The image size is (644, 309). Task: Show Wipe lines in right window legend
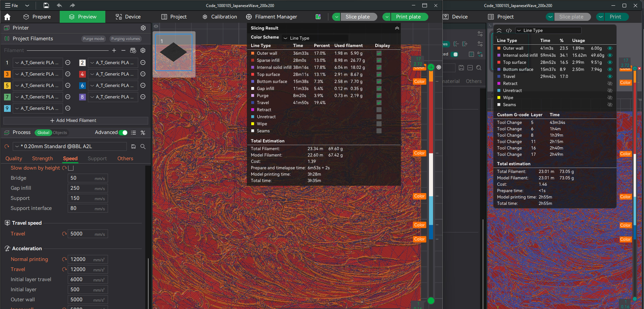point(610,98)
